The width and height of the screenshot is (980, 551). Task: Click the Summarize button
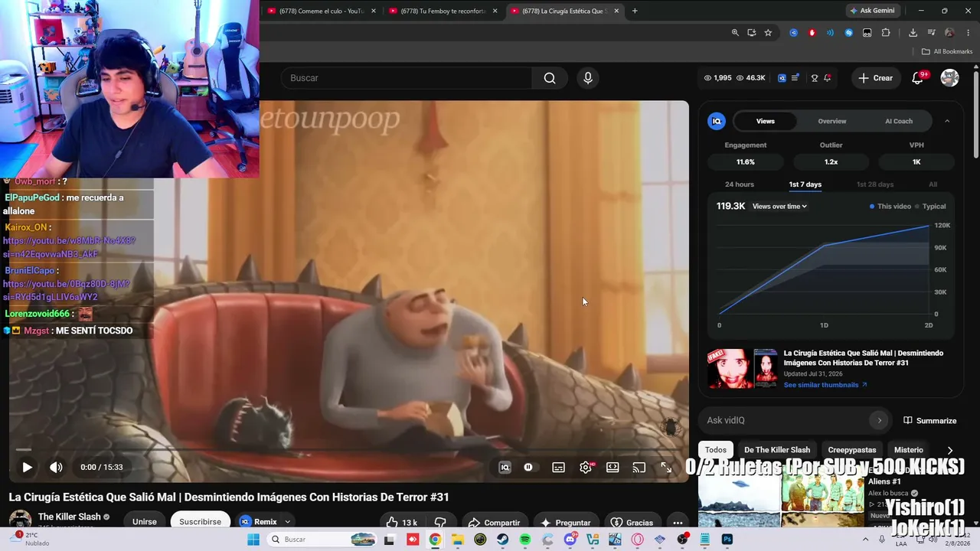point(929,420)
